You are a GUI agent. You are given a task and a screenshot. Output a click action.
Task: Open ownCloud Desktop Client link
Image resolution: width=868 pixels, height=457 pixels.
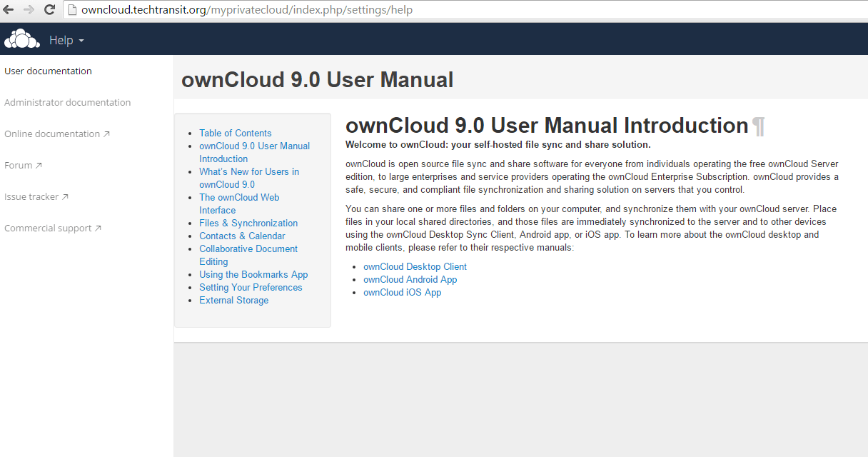415,266
